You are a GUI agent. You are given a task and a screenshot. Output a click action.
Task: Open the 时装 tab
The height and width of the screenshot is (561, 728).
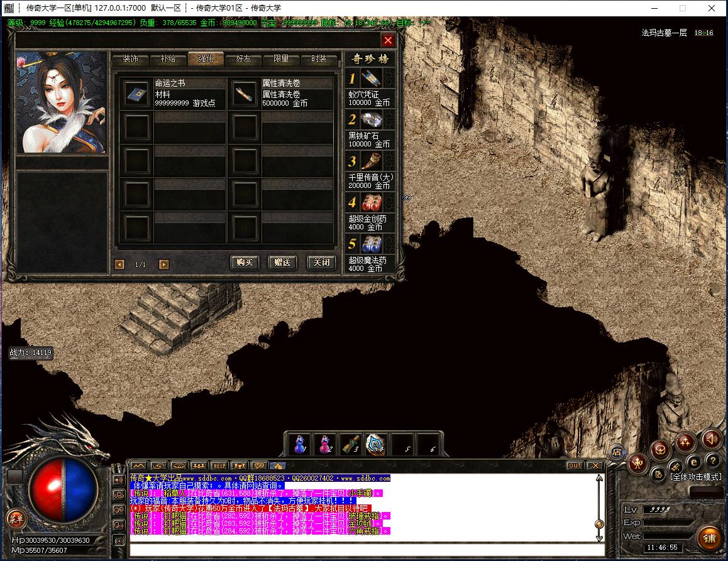pyautogui.click(x=319, y=59)
